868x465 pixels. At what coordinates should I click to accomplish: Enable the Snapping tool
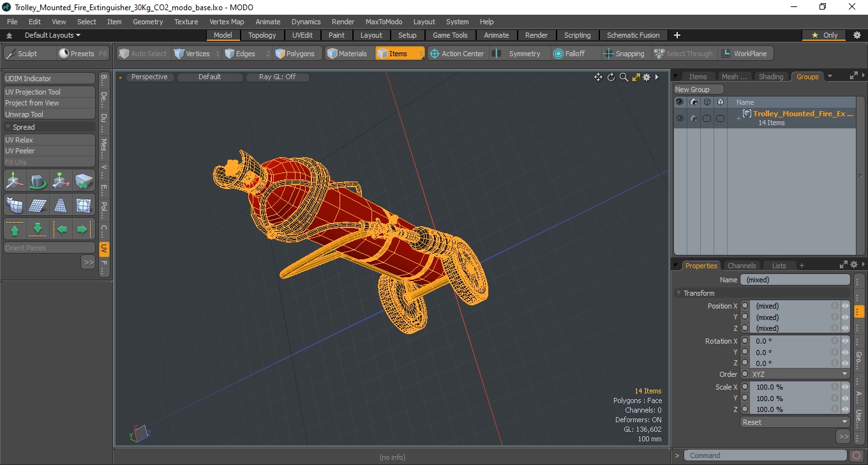(624, 54)
